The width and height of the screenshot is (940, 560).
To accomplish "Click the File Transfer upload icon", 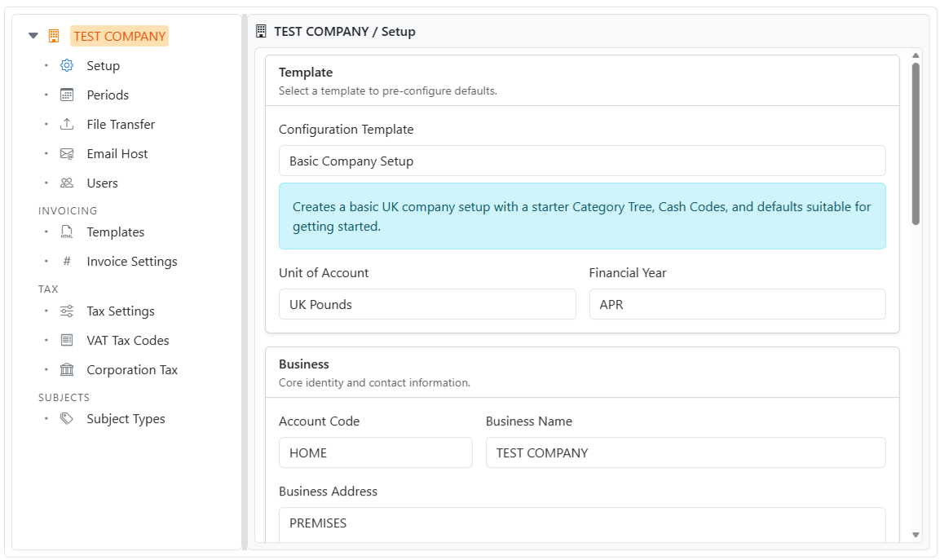I will pos(67,124).
